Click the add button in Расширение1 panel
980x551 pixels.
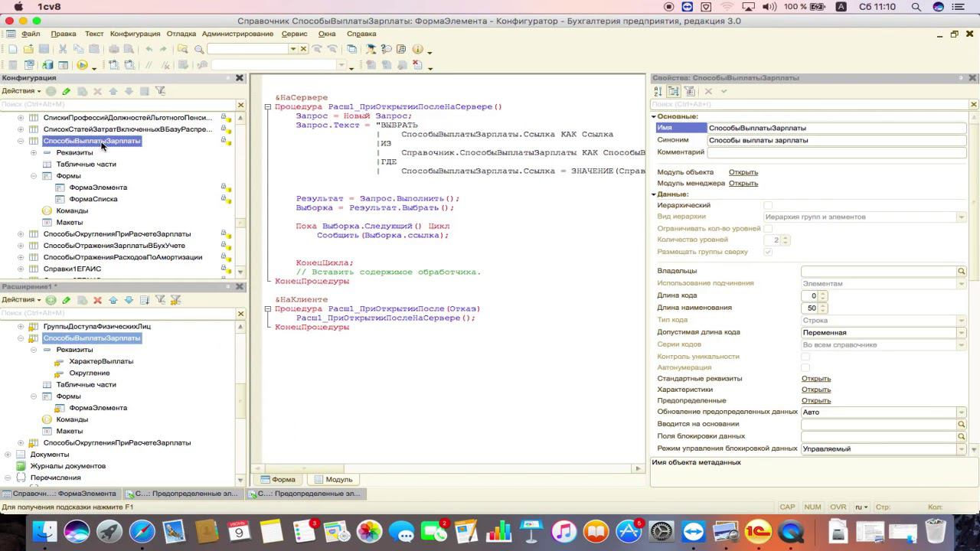[51, 300]
